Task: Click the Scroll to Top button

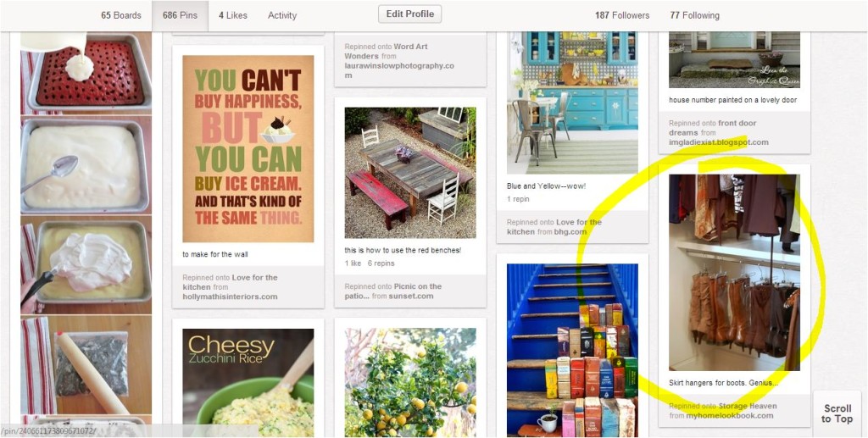Action: pyautogui.click(x=837, y=413)
